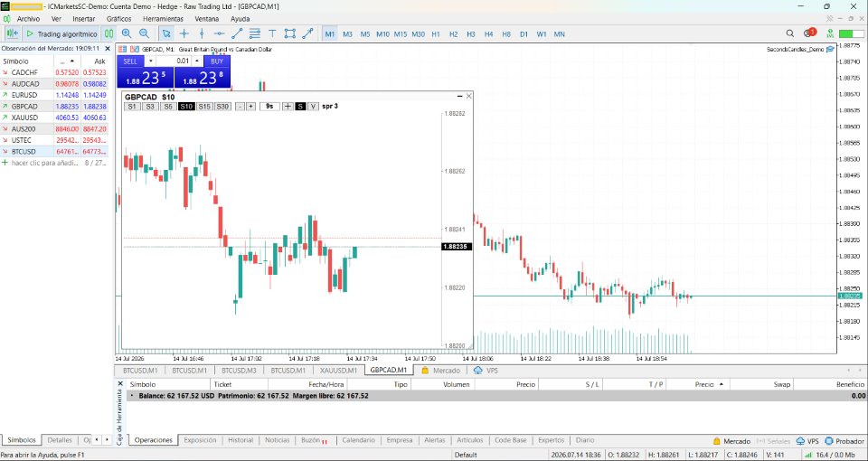Screen dimensions: 868x461
Task: Click the minus zoom button in S10 panel
Action: (240, 107)
